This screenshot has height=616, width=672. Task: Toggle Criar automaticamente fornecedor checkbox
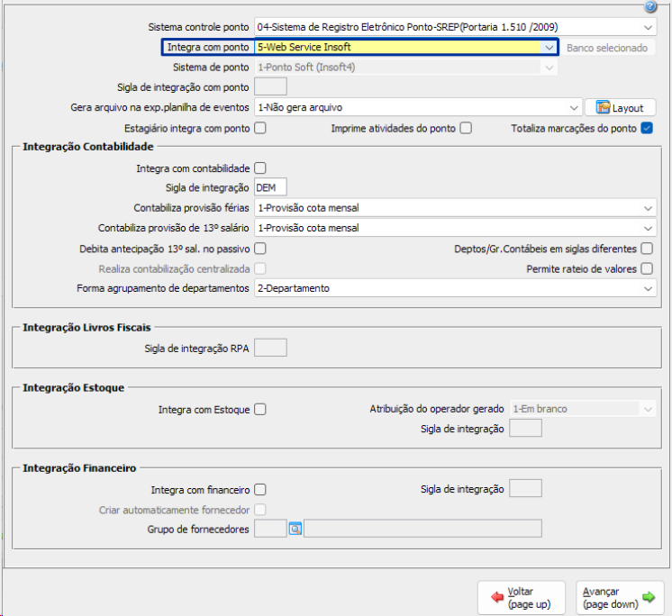[x=260, y=510]
